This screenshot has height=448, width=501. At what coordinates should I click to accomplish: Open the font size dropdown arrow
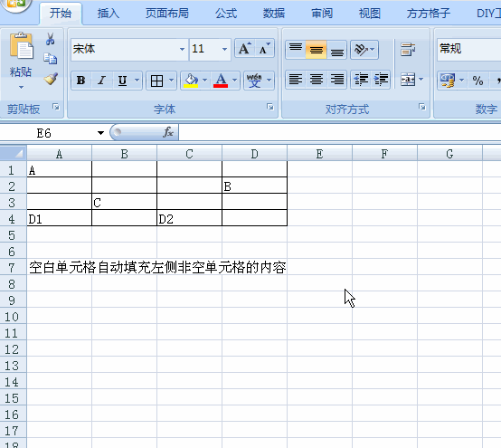tap(224, 49)
